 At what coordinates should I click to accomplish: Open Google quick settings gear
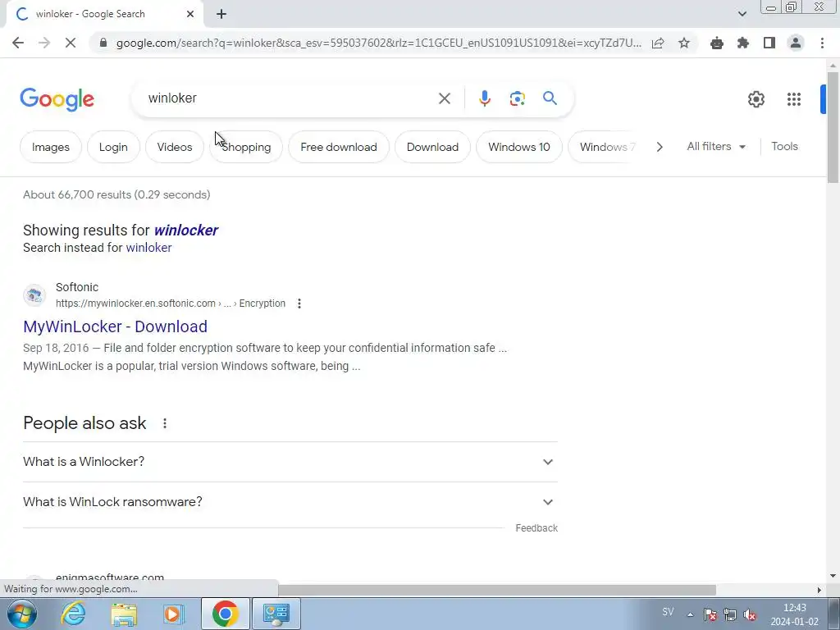[756, 99]
